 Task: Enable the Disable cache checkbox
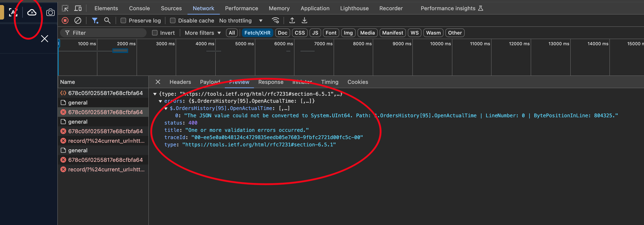pyautogui.click(x=172, y=20)
